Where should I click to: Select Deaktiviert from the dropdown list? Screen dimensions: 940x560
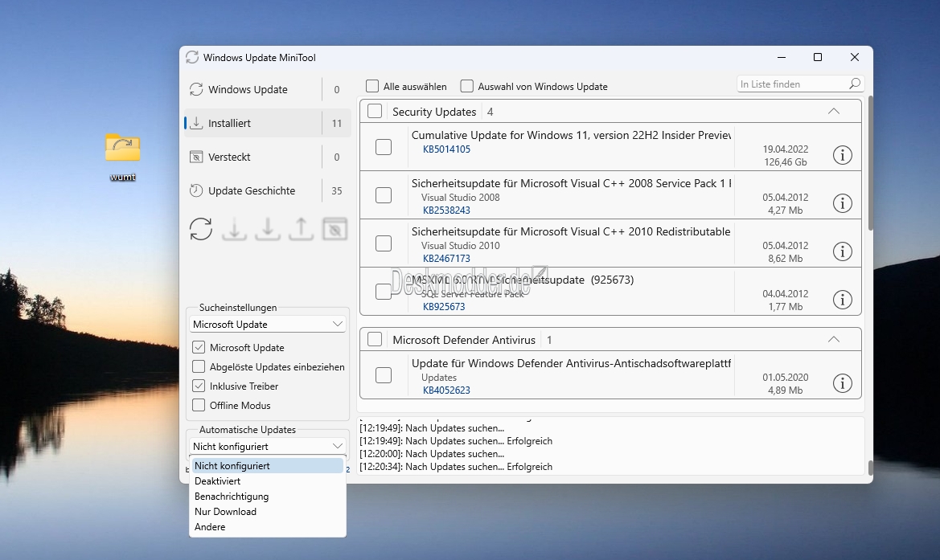268,481
